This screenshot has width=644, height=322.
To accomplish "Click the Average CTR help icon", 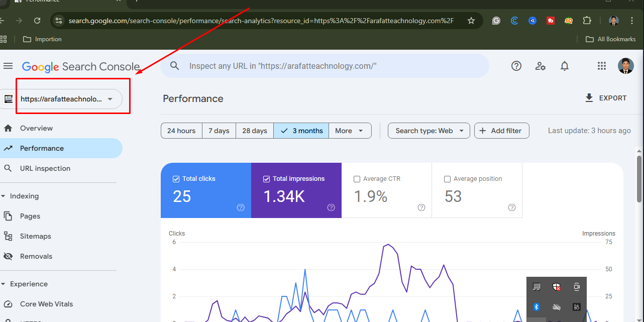I will pyautogui.click(x=421, y=207).
